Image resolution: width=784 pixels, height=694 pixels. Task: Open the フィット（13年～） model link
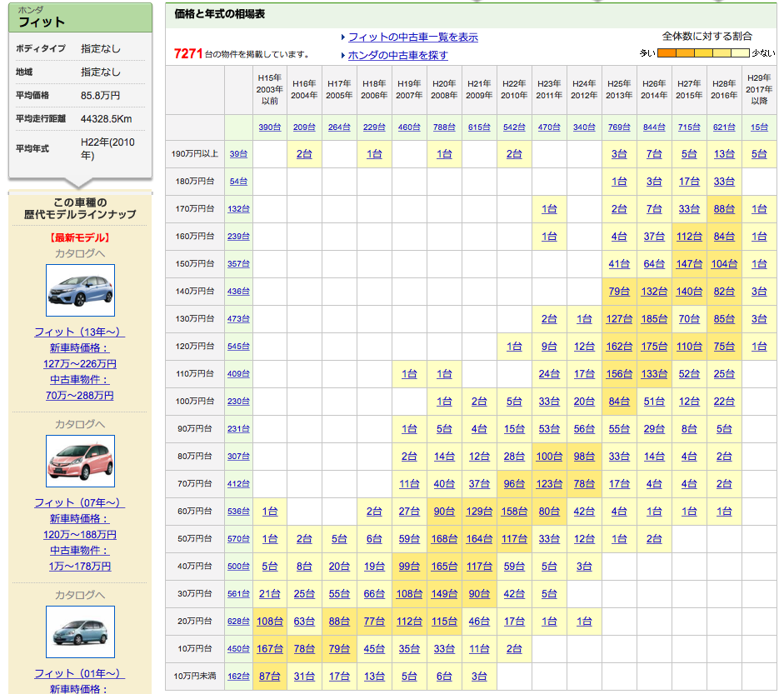coord(79,332)
